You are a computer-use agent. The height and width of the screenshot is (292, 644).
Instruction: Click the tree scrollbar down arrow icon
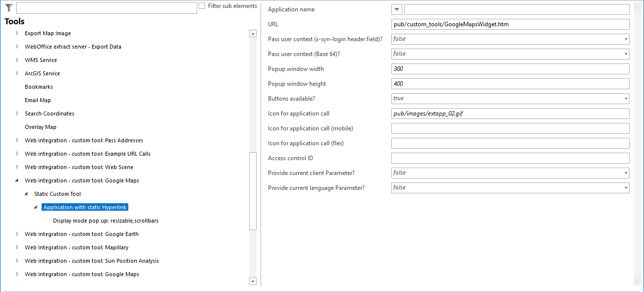point(253,281)
